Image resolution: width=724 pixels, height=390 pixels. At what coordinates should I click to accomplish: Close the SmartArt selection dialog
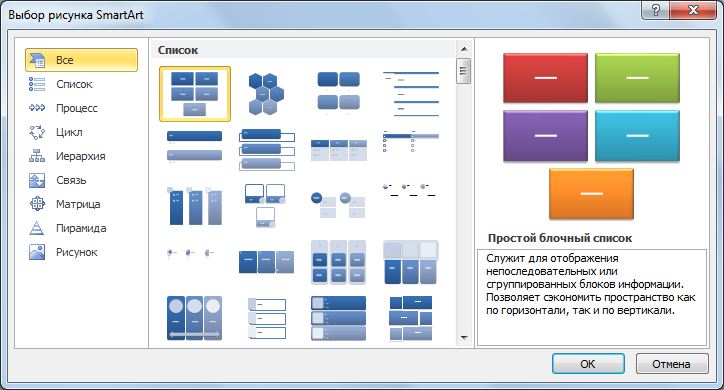693,10
